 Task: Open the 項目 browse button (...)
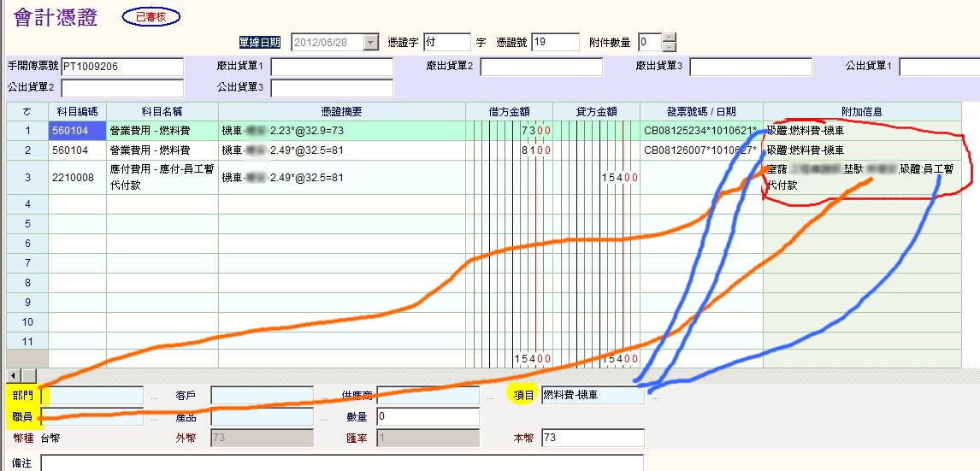(x=655, y=397)
